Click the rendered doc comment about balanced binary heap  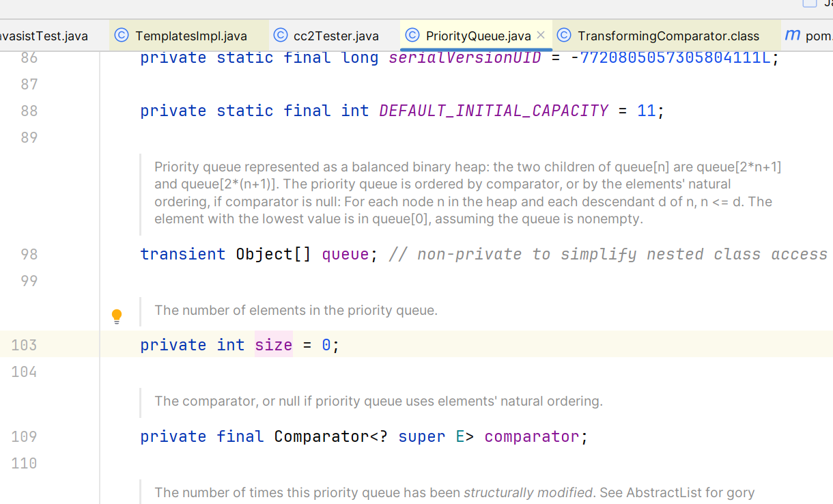tap(467, 193)
